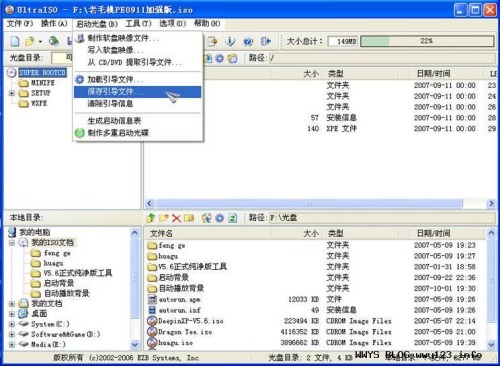Click the Open file folder toolbar icon
Viewport: 500px width, 366px height.
click(x=30, y=41)
